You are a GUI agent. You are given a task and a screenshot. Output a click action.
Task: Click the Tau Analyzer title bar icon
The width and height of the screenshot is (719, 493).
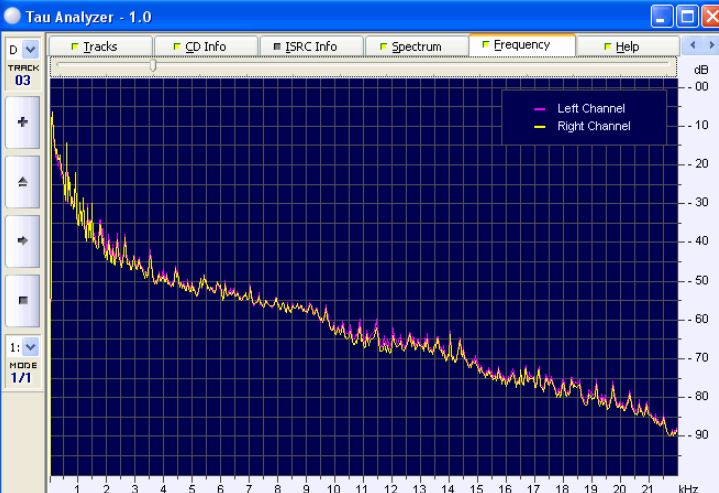click(x=12, y=16)
